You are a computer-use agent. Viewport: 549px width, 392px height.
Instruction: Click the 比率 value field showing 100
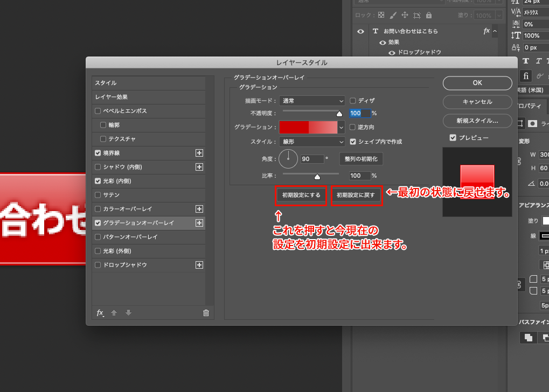359,176
